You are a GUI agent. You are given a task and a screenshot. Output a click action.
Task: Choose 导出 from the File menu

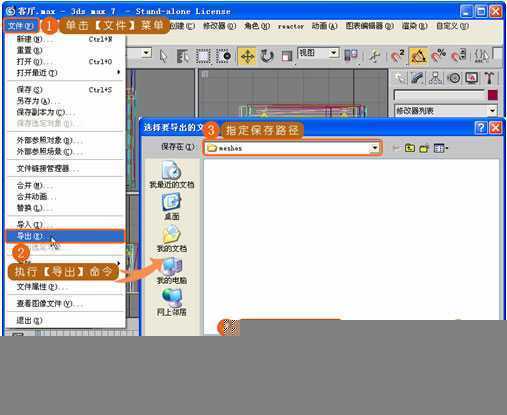coord(65,236)
